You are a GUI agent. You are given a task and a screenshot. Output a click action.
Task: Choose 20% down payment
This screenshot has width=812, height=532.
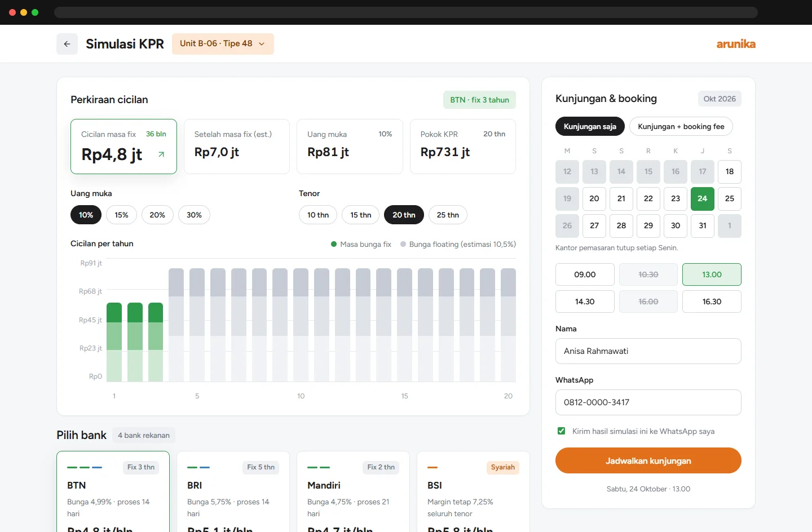pos(157,215)
